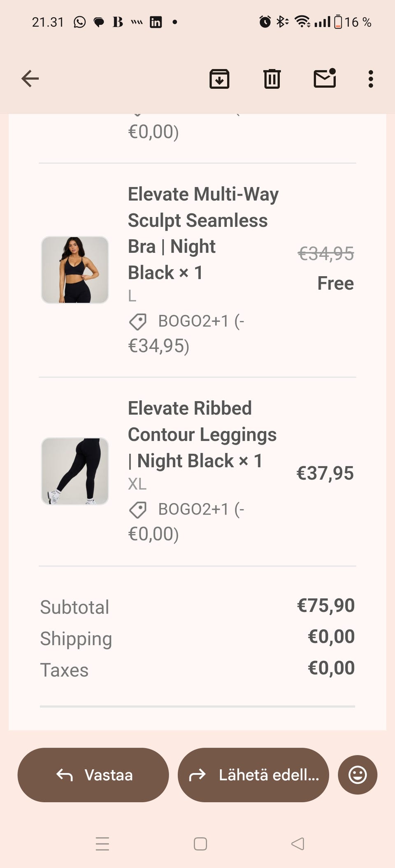Tap the battery indicator showing 16 %
Viewport: 395px width, 868px height.
353,22
